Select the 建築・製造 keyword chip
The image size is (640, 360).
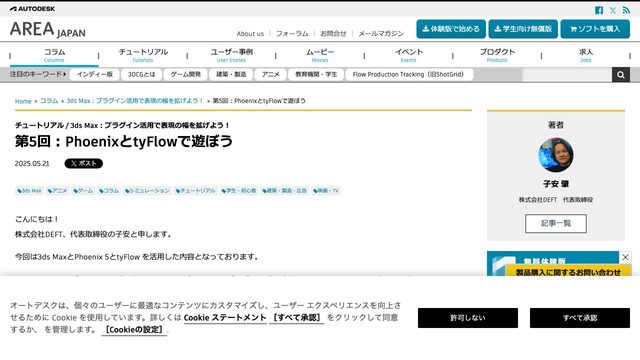[231, 74]
